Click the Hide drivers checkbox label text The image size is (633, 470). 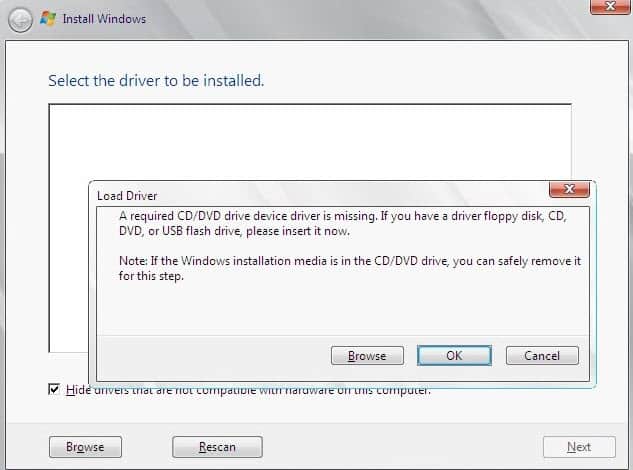pos(248,390)
